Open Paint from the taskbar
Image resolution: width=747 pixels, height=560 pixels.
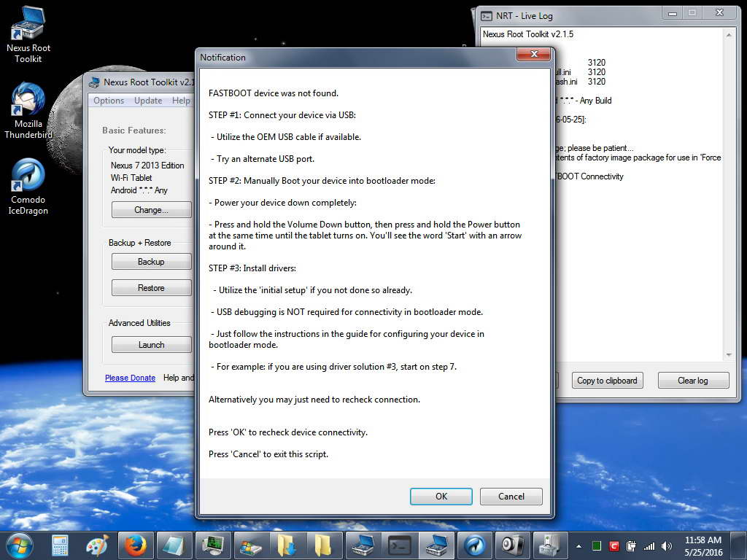coord(97,545)
